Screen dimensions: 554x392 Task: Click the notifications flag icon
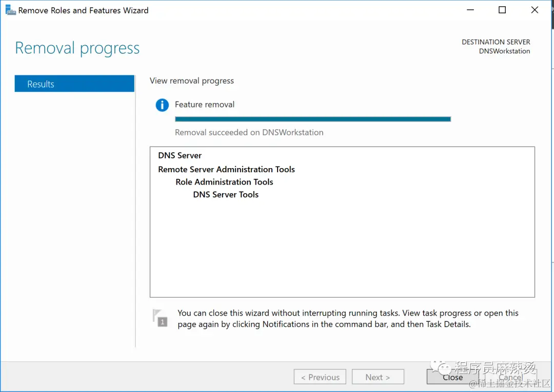[160, 318]
